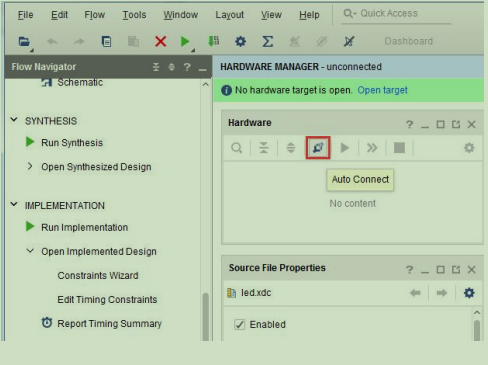Screen dimensions: 488x365
Task: Float the Hardware panel
Action: (456, 125)
